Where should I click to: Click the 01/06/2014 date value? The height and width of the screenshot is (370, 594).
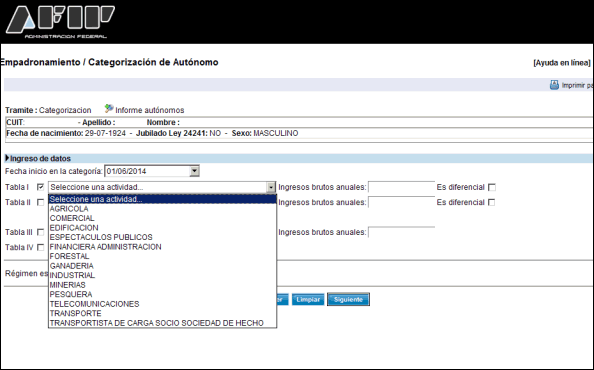click(x=126, y=171)
